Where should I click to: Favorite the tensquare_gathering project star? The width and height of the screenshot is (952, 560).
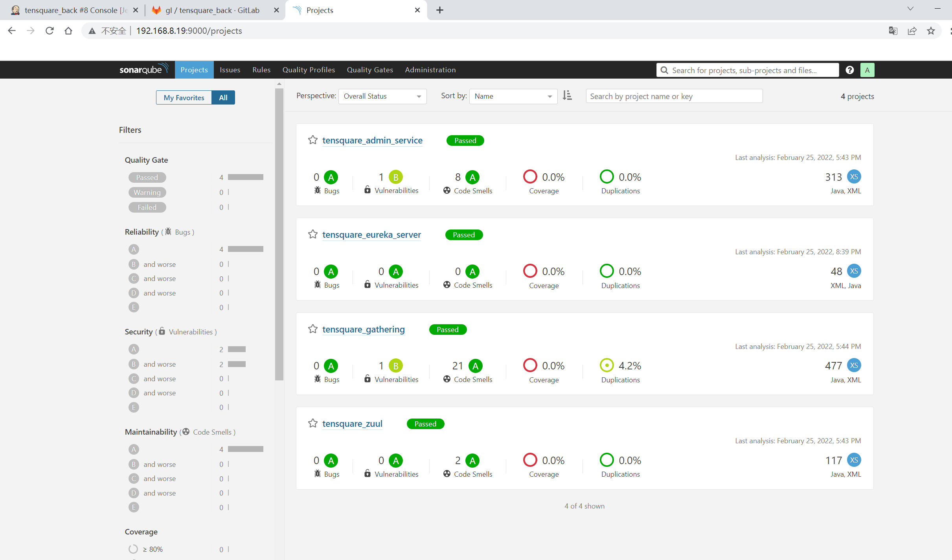click(x=312, y=329)
